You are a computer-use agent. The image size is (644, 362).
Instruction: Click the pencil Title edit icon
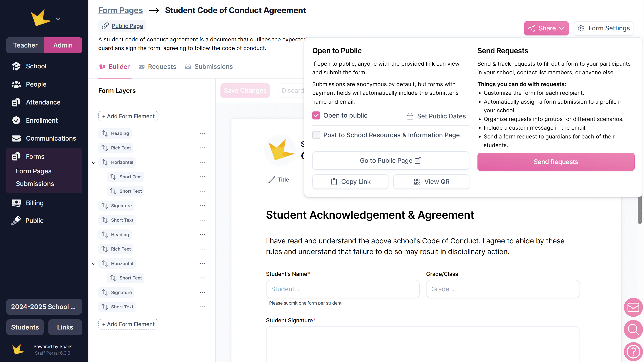(x=272, y=179)
